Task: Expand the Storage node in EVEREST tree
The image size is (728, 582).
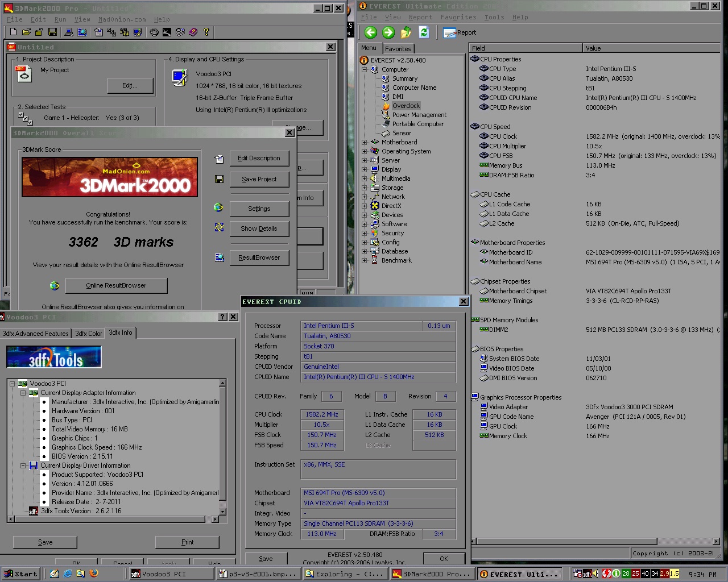Action: click(364, 188)
